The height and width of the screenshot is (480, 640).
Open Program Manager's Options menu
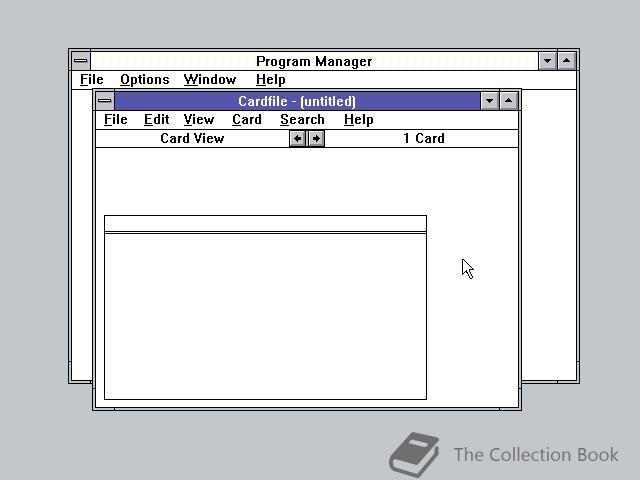pyautogui.click(x=144, y=80)
